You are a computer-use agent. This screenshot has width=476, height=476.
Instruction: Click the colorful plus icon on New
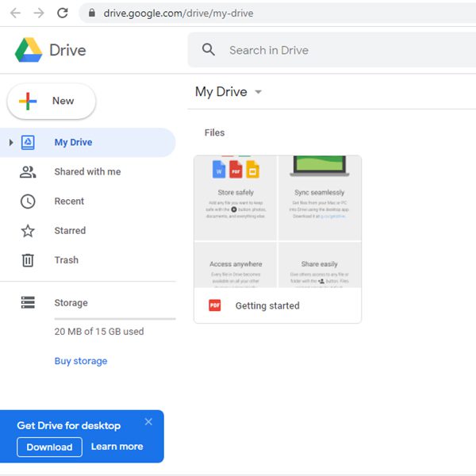28,101
